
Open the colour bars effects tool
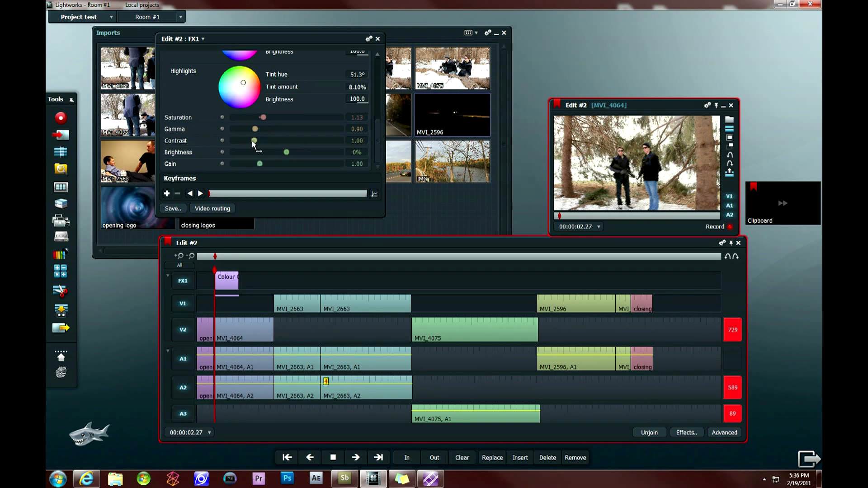[x=61, y=254]
